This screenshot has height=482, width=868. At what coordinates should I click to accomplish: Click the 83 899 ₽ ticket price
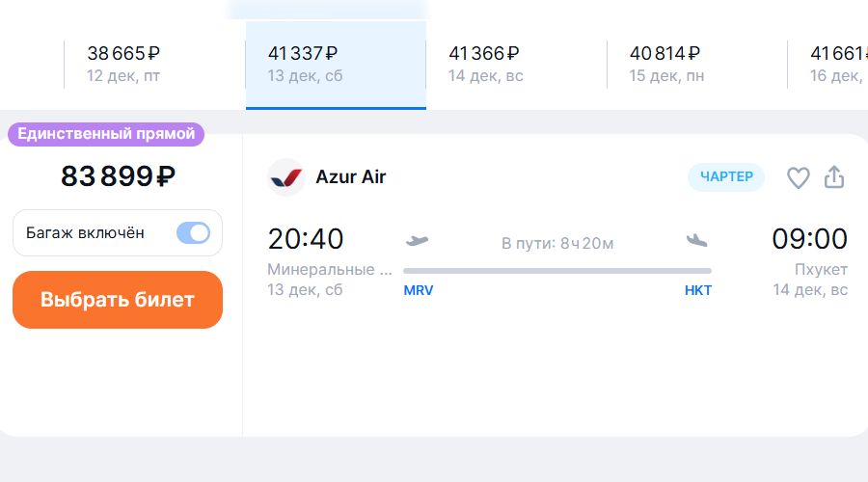click(118, 176)
